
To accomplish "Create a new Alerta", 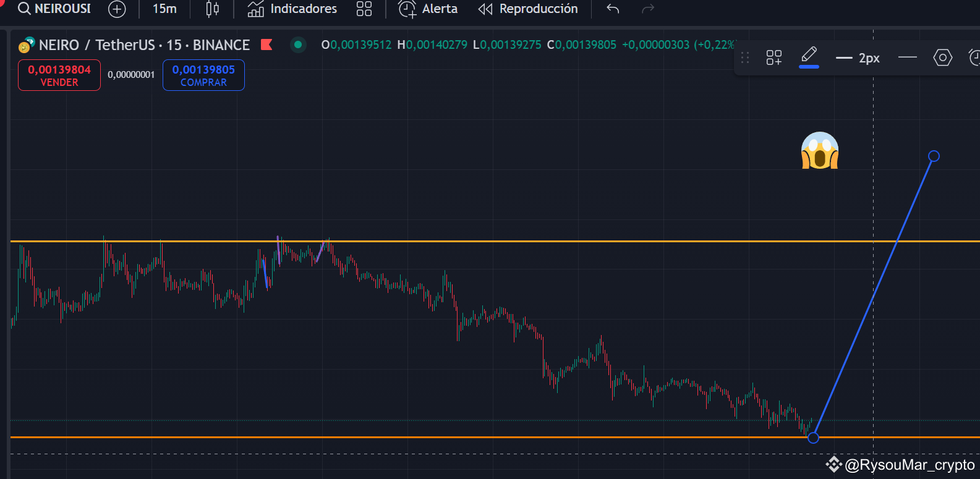I will (428, 9).
